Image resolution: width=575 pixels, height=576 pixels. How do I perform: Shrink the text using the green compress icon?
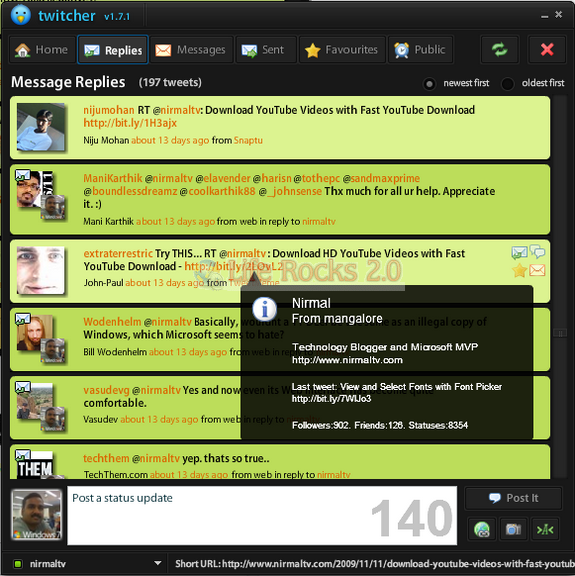click(545, 529)
